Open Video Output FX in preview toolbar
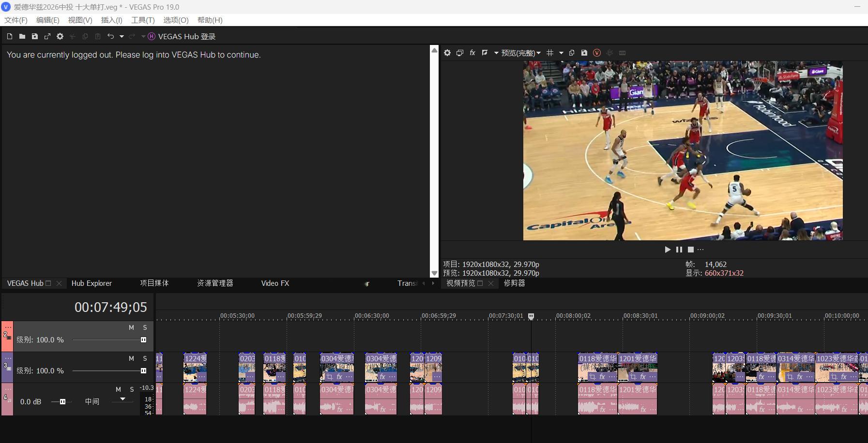The width and height of the screenshot is (868, 443). (x=472, y=53)
